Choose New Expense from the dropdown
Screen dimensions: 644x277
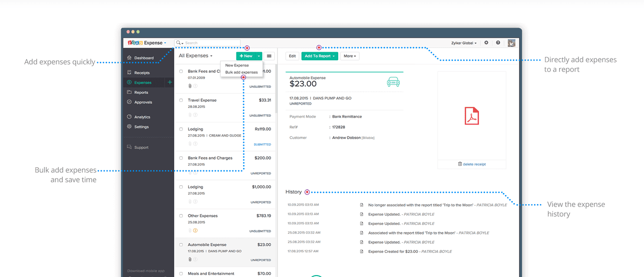click(237, 65)
